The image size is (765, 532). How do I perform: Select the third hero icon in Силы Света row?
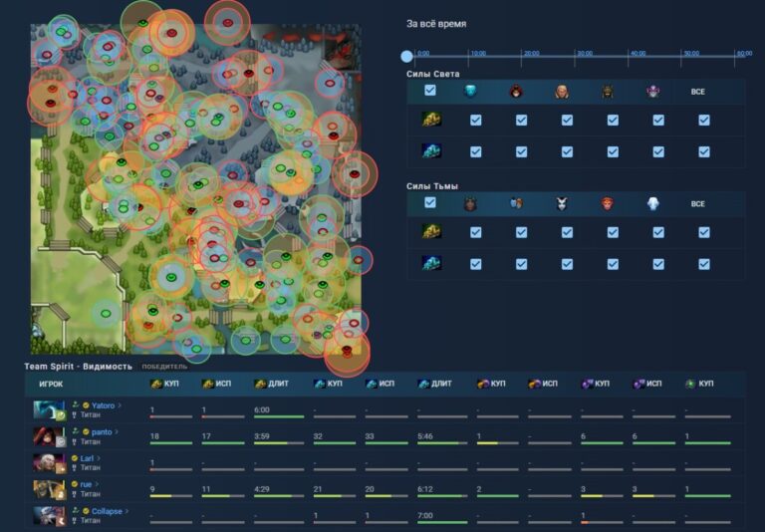(x=562, y=92)
